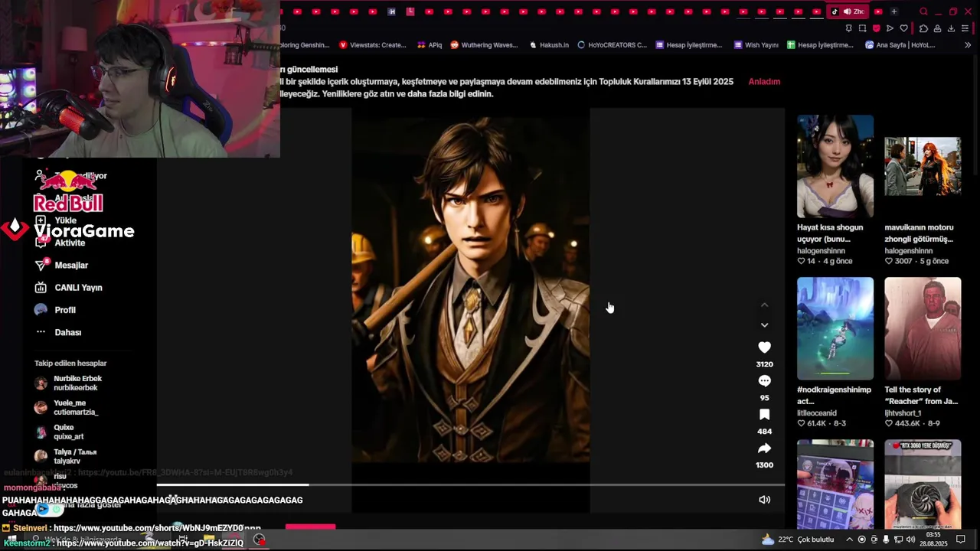Open the APiq bookmark
This screenshot has width=980, height=551.
429,45
